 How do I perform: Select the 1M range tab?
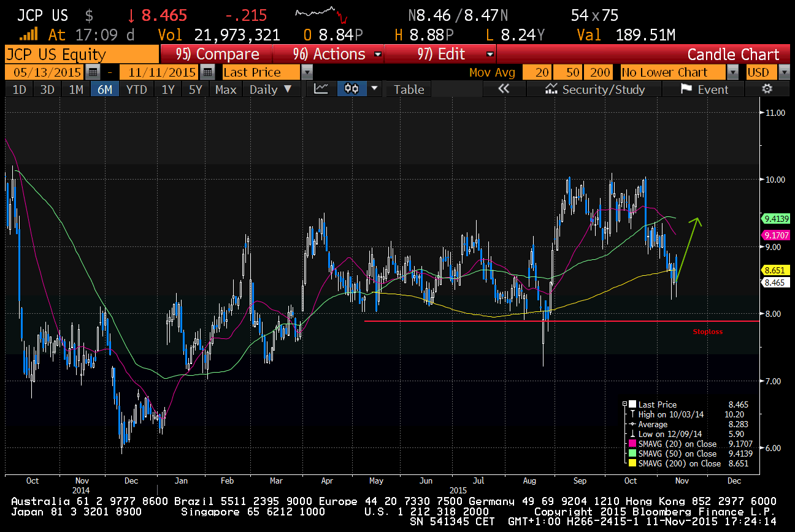pyautogui.click(x=76, y=89)
